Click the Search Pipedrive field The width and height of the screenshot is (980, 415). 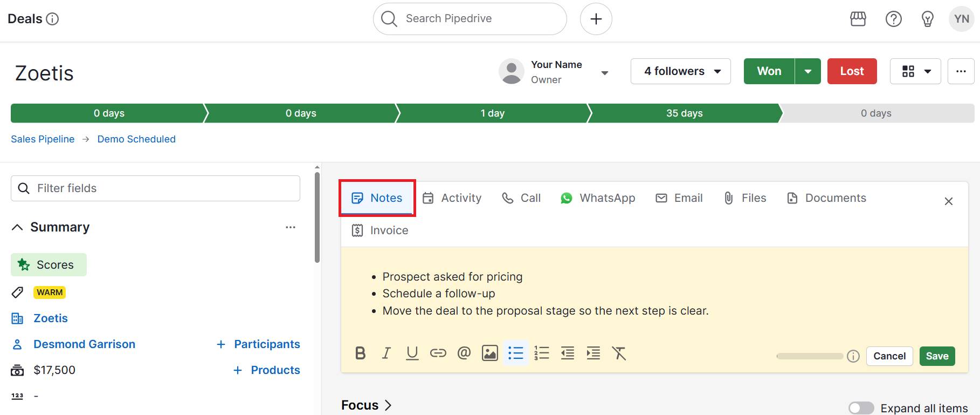(470, 19)
